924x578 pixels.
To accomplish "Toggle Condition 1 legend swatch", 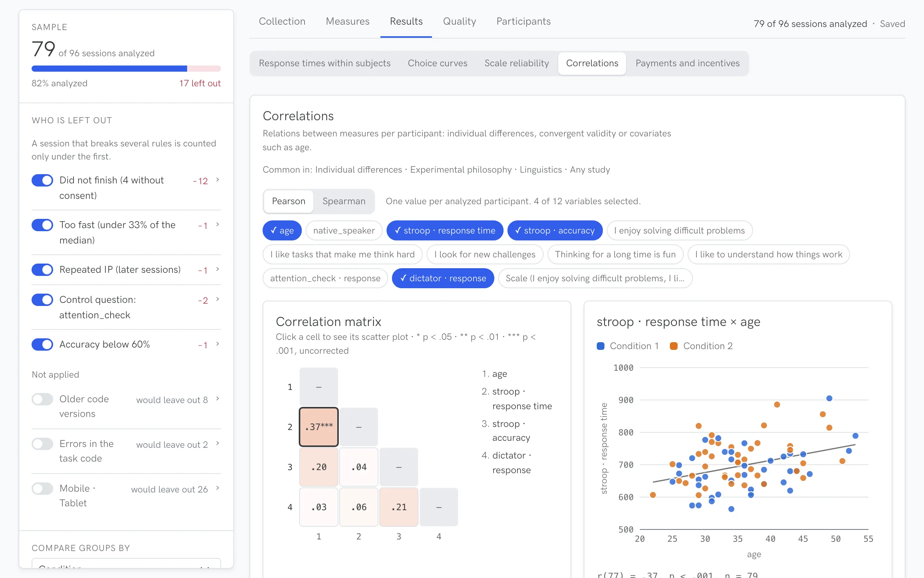I will pos(601,346).
